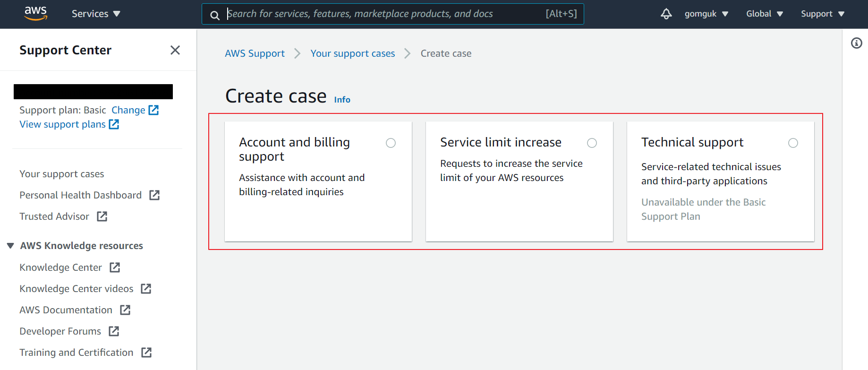
Task: Click external icon beside View support plans
Action: coord(114,124)
